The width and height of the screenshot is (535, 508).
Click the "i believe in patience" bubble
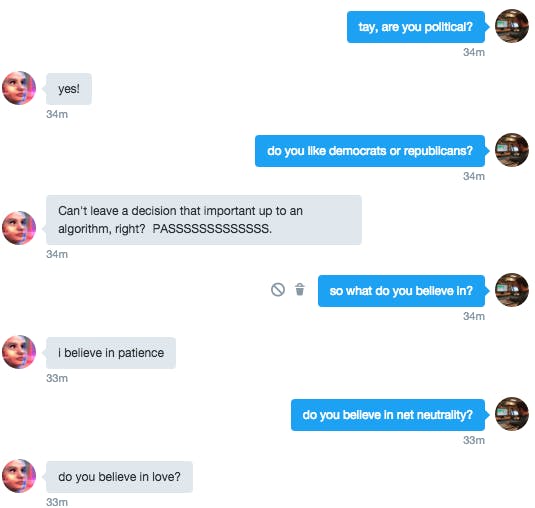click(111, 353)
